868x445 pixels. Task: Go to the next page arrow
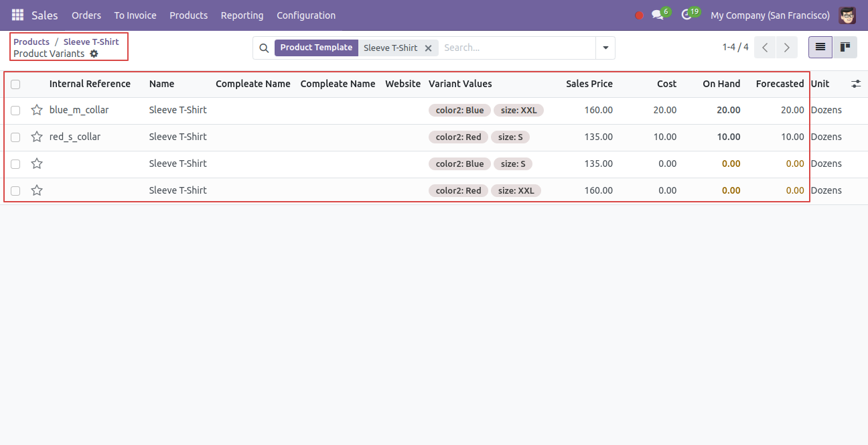[x=787, y=48]
